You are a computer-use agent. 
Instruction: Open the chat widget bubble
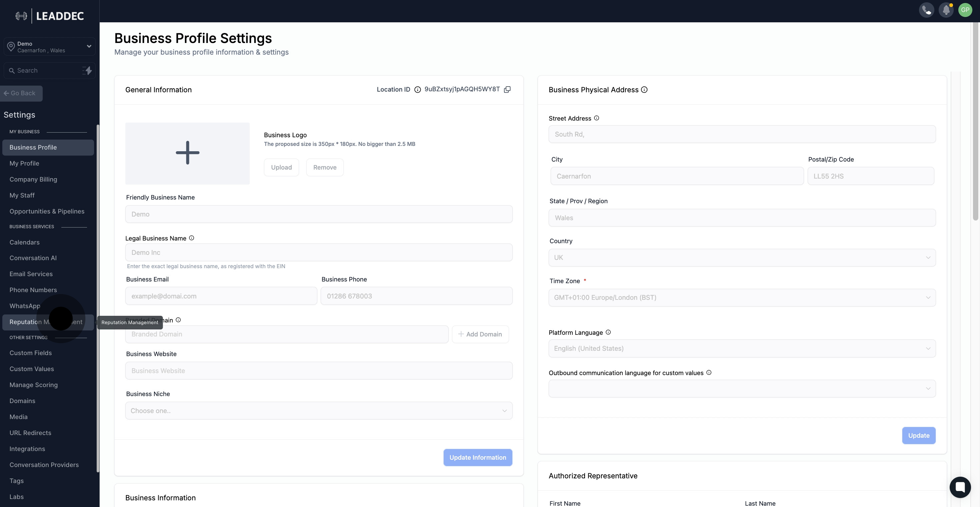click(960, 487)
